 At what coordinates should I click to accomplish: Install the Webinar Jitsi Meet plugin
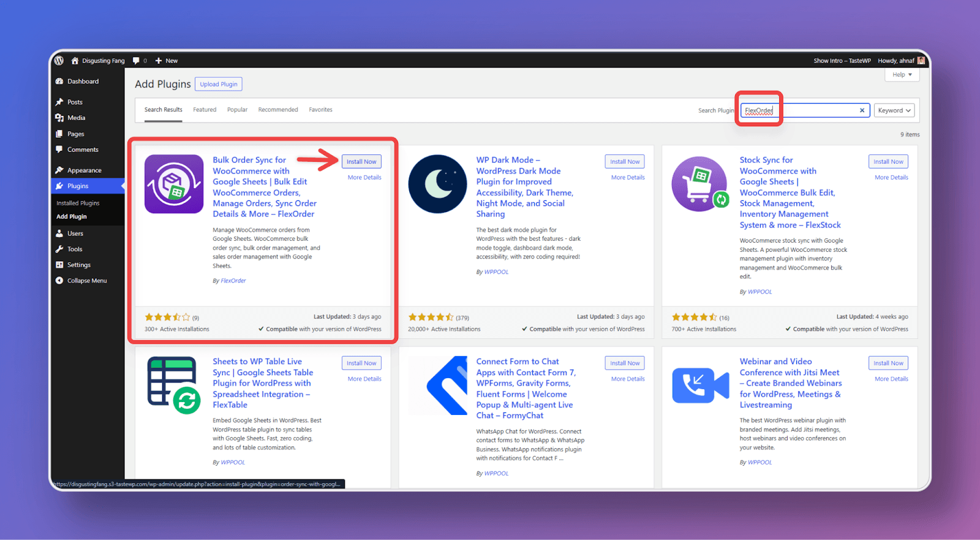click(888, 363)
